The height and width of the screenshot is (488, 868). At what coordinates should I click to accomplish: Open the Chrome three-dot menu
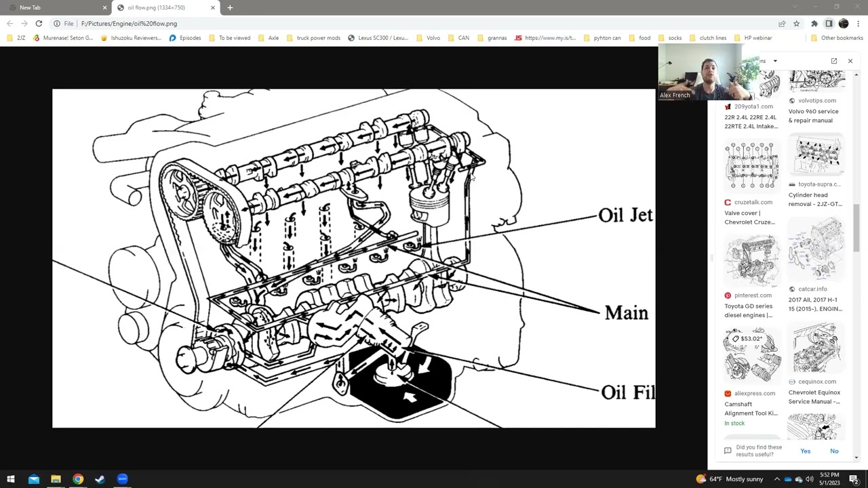858,24
